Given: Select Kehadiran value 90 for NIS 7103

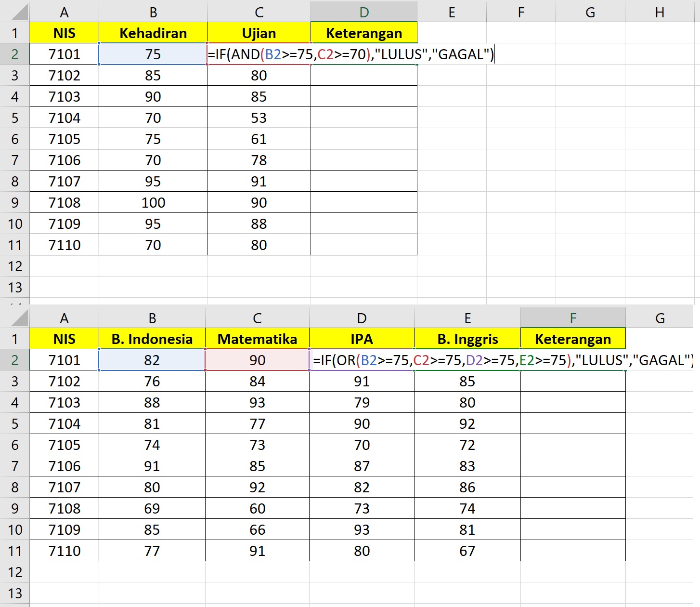Looking at the screenshot, I should (153, 96).
